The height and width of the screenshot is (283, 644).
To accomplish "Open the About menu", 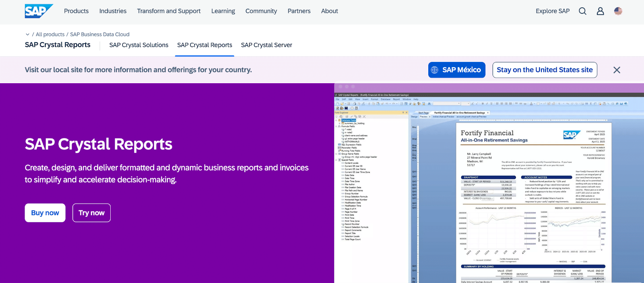I will click(x=329, y=11).
